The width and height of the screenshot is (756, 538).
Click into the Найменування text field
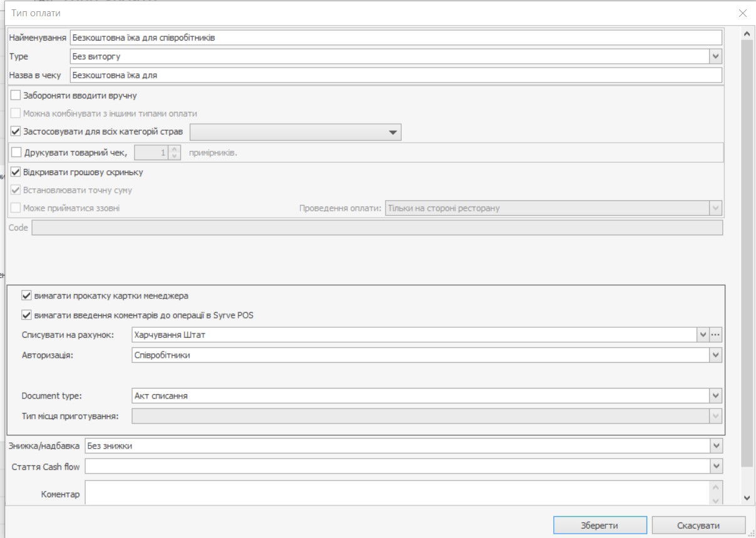(x=396, y=38)
